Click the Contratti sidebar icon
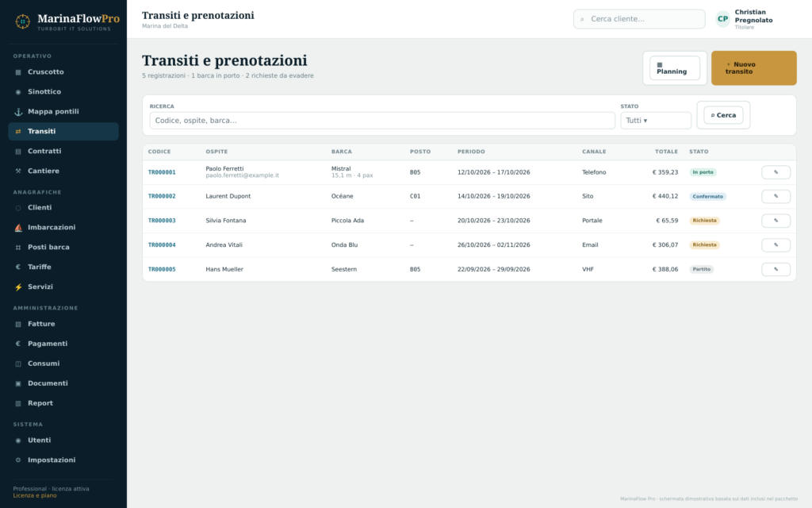 (x=18, y=152)
